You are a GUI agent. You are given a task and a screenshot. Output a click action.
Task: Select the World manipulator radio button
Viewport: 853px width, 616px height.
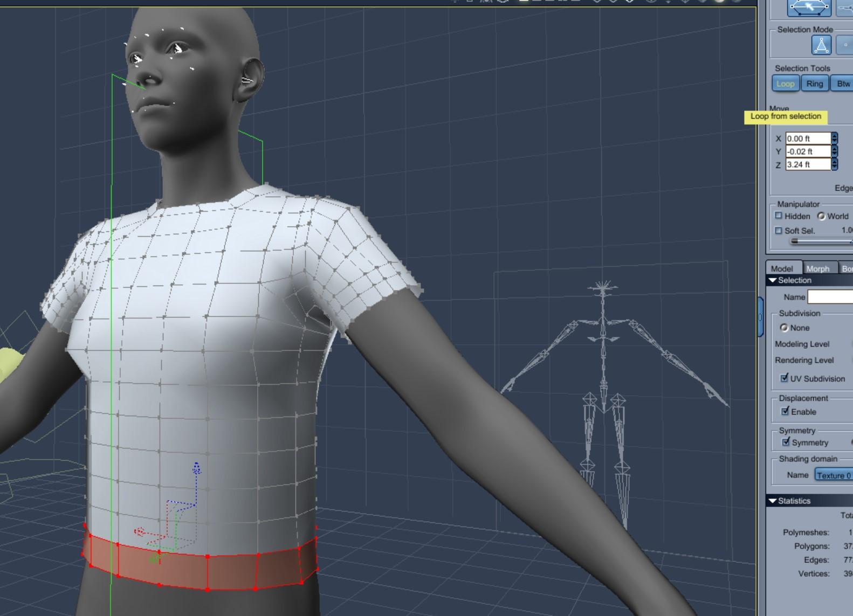[x=821, y=216]
